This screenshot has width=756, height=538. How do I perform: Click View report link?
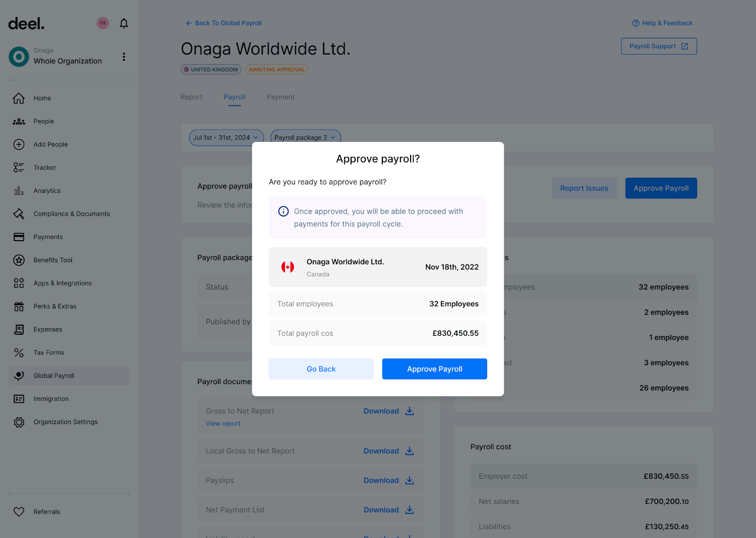pos(223,424)
